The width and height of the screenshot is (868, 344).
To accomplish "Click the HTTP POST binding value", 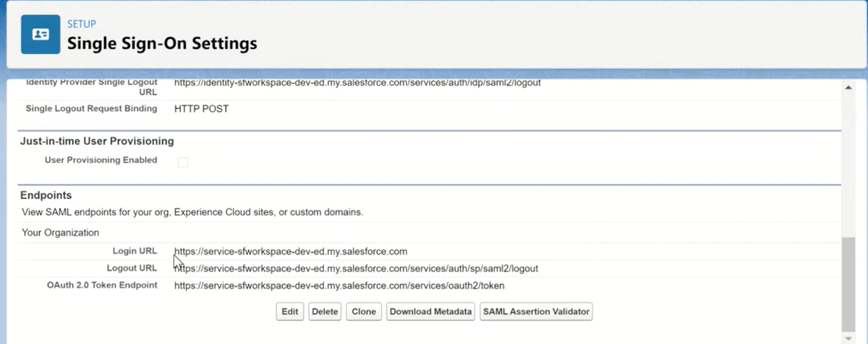I will (x=201, y=109).
